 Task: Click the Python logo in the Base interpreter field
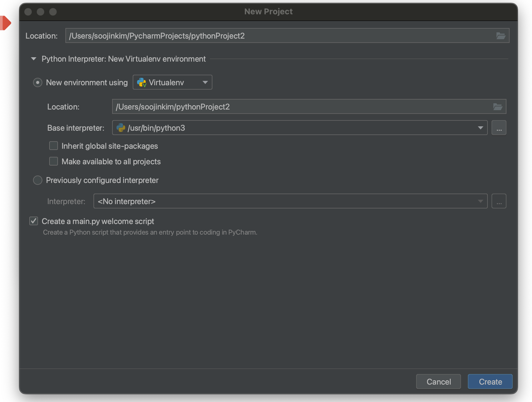[121, 128]
